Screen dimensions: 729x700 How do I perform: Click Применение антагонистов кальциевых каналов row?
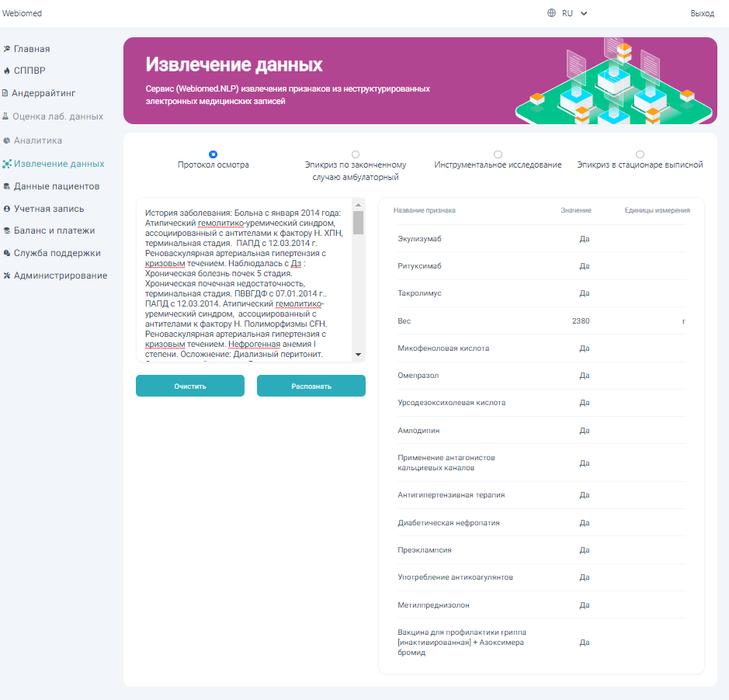click(x=542, y=463)
